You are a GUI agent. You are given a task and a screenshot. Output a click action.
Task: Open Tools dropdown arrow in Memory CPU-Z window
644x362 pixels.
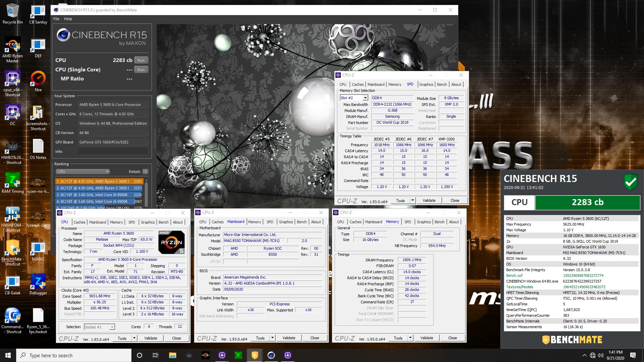[x=410, y=338]
